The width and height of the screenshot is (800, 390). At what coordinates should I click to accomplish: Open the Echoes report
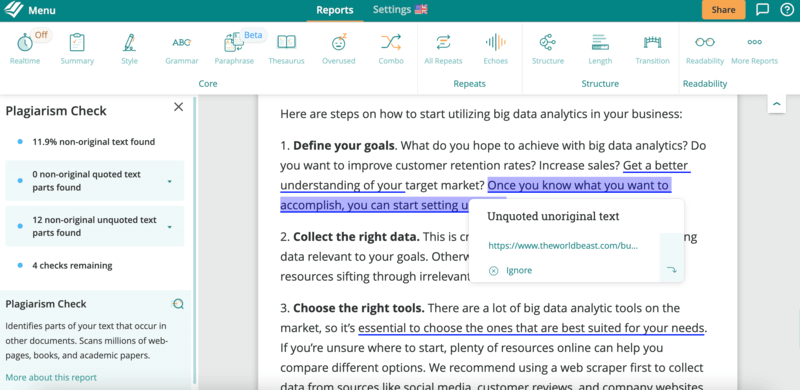click(x=495, y=49)
